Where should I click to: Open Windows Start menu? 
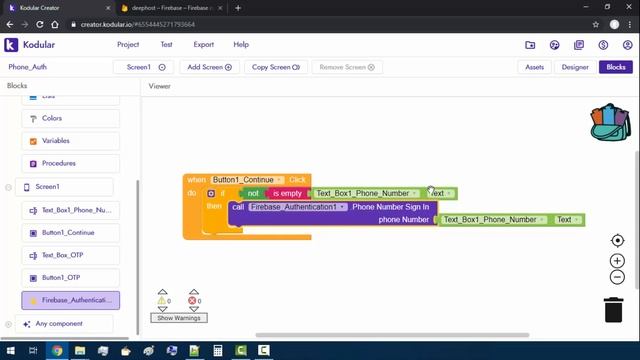click(x=11, y=351)
